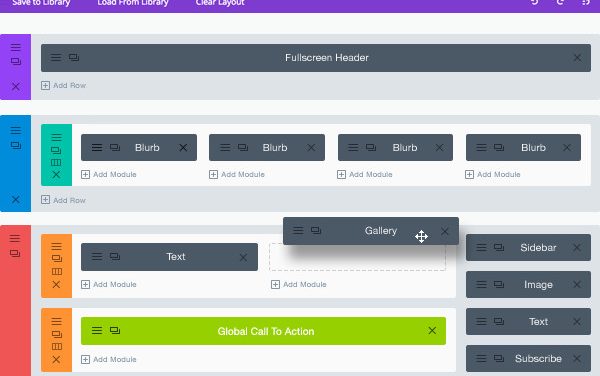
Task: Delete the rightmost Blurb module
Action: [567, 148]
